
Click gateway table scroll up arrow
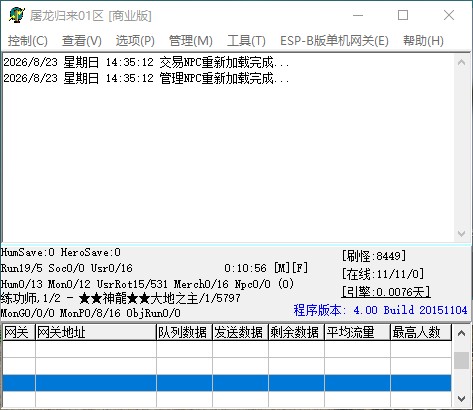pyautogui.click(x=462, y=333)
